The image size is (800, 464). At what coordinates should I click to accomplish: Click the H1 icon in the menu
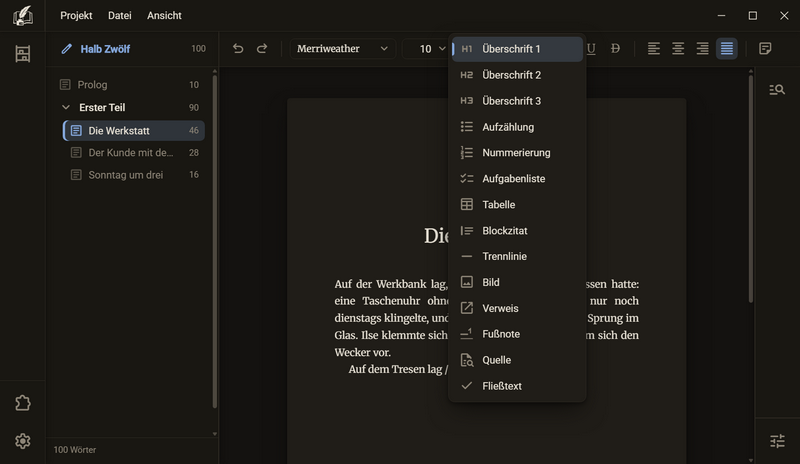coord(466,49)
